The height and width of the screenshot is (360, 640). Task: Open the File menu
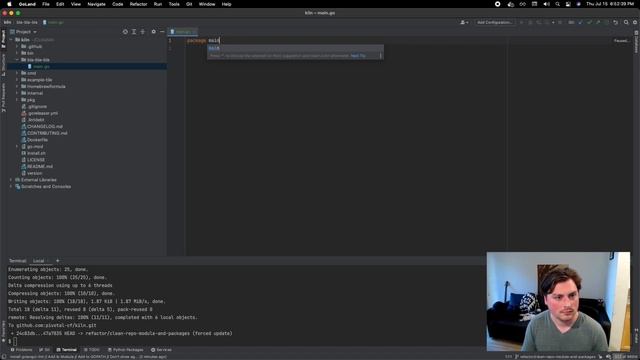coord(46,4)
